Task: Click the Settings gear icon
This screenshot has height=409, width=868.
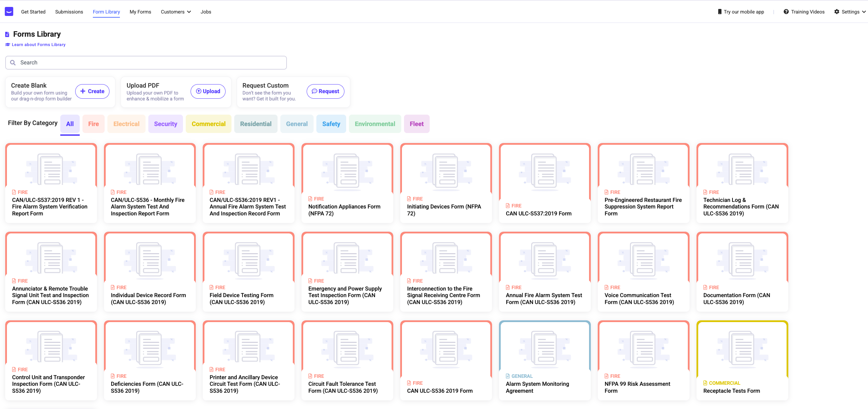Action: 837,12
